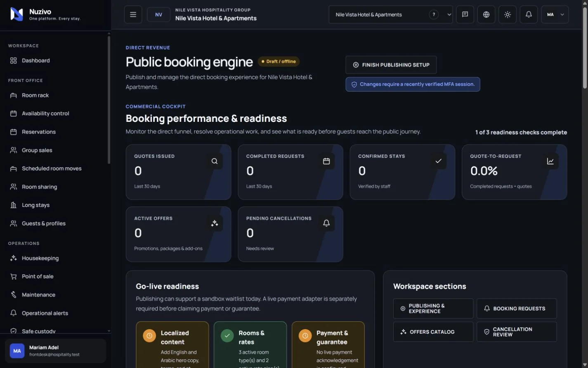Go to Maintenance page

click(54, 295)
